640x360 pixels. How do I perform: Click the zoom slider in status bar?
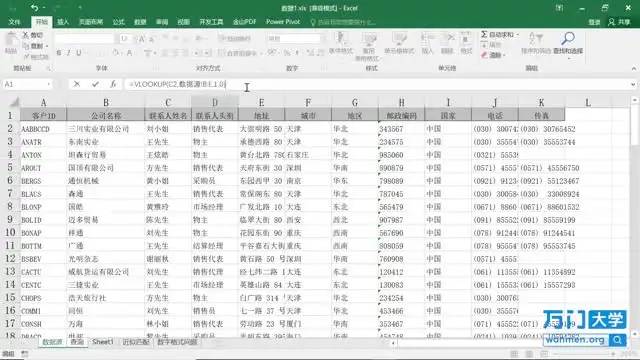point(584,354)
